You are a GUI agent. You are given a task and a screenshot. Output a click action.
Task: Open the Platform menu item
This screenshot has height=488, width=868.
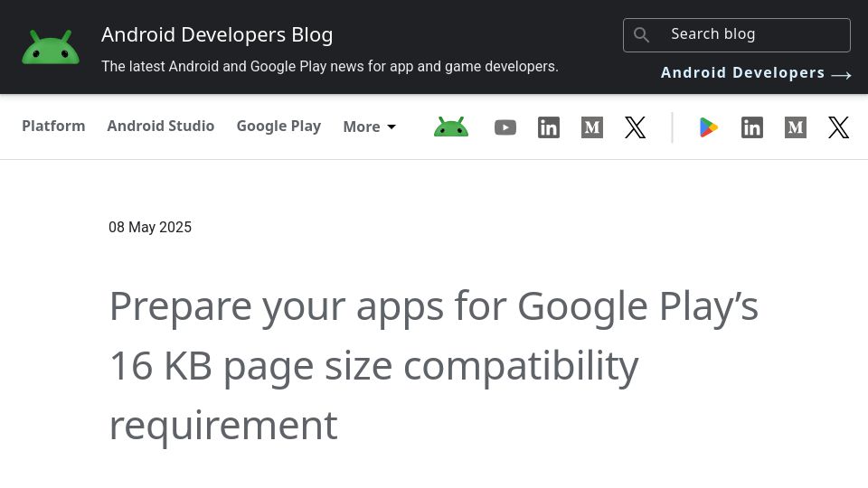point(53,127)
